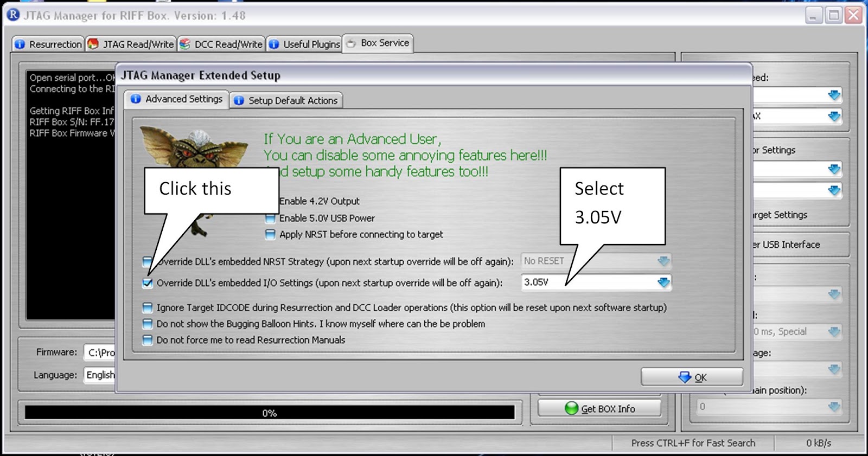This screenshot has height=456, width=868.
Task: Click the black serial port log output area
Action: pyautogui.click(x=71, y=195)
